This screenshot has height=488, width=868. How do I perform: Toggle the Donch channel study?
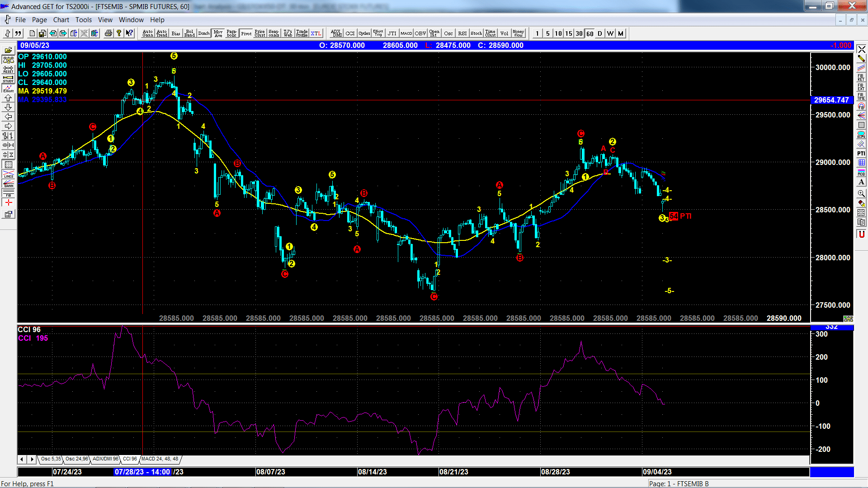click(204, 33)
